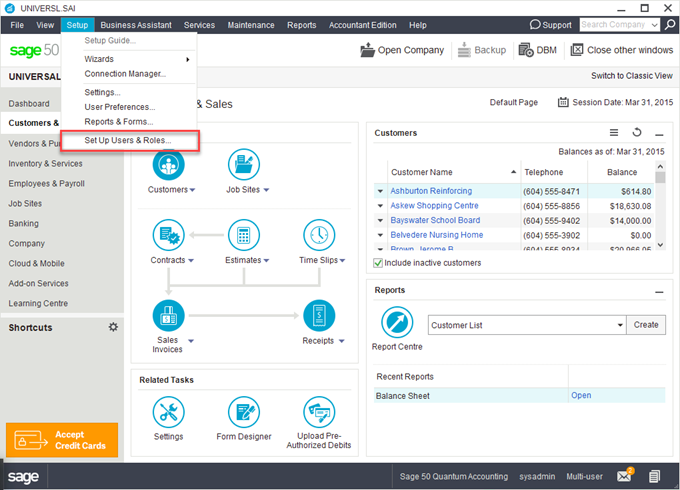
Task: Open the Time Slips clock icon
Action: (319, 235)
